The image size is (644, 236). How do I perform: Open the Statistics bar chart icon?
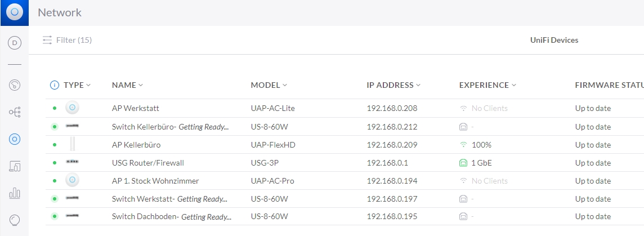[x=15, y=193]
